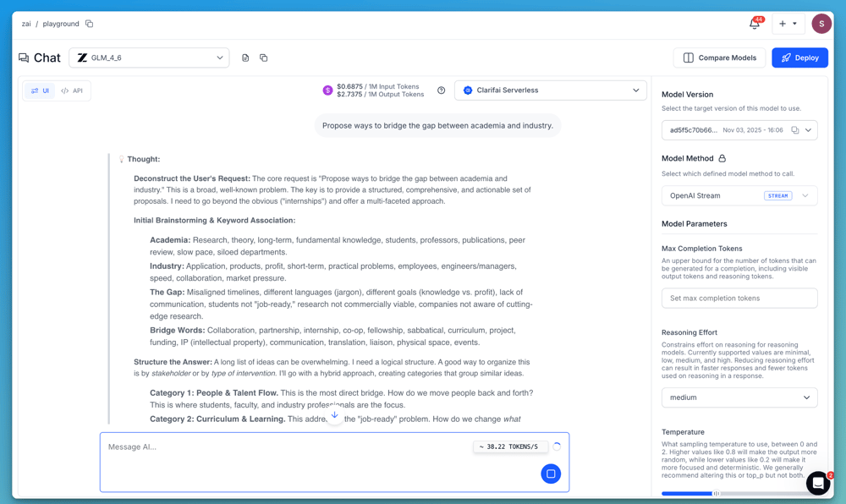The height and width of the screenshot is (504, 846).
Task: Expand the Reasoning Effort medium dropdown
Action: [739, 397]
